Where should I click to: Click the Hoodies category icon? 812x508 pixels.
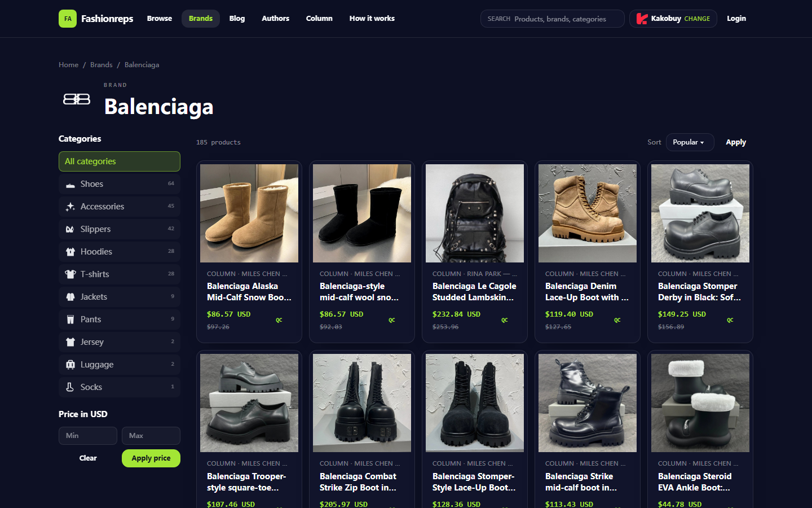[70, 252]
